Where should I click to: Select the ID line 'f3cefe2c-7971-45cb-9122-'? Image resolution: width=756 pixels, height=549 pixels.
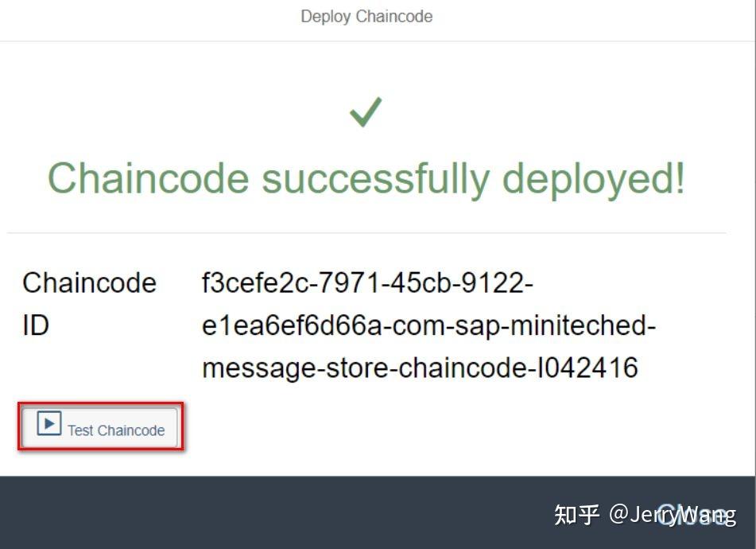click(x=367, y=282)
